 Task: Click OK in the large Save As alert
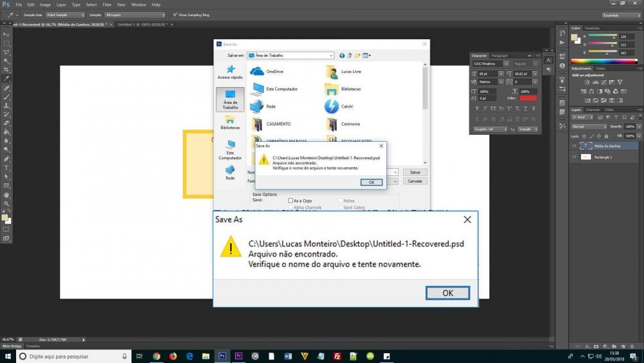point(448,293)
